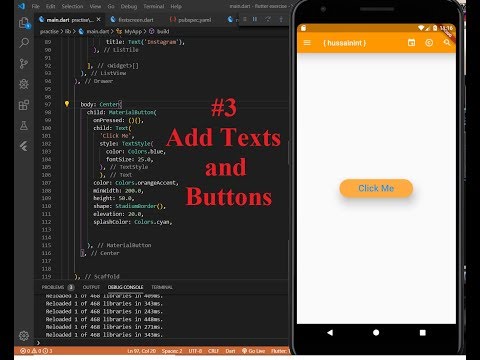Click the hussainint title in phone app bar
This screenshot has width=480, height=360.
pos(345,43)
